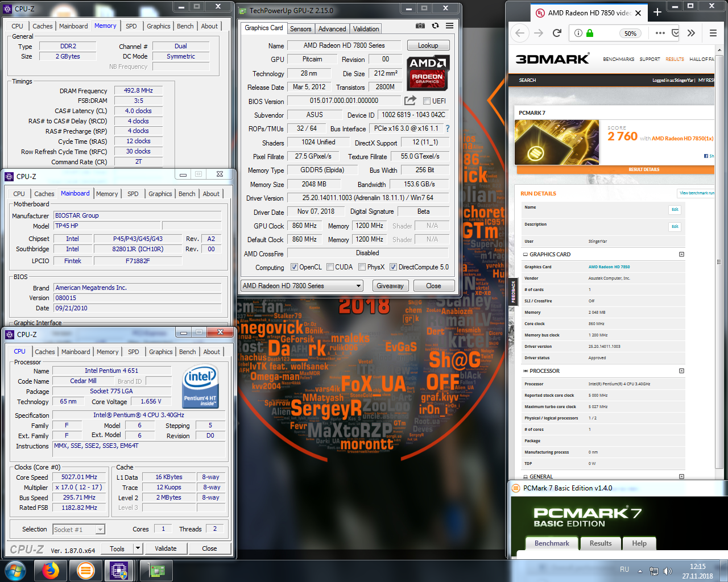Collapse the GENERAL section

(681, 477)
